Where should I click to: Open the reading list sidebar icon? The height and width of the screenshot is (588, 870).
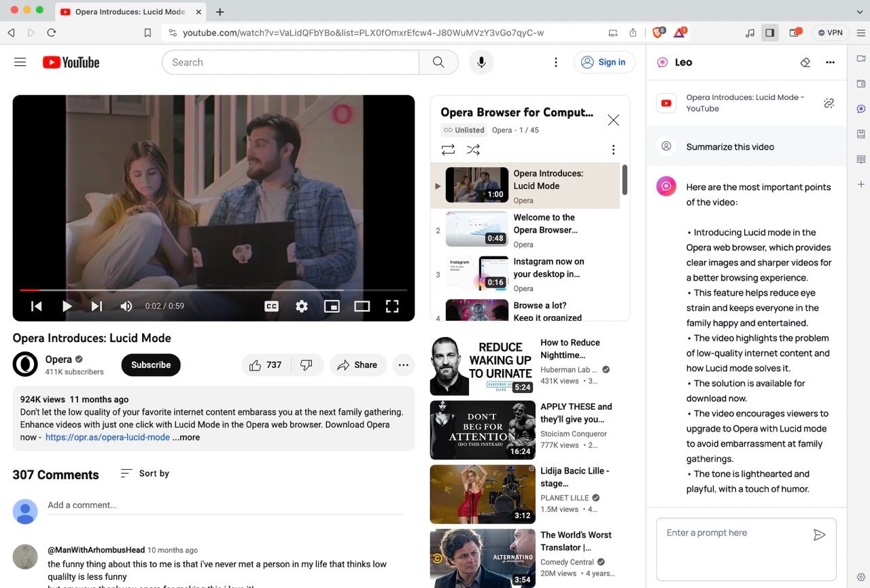coord(860,159)
